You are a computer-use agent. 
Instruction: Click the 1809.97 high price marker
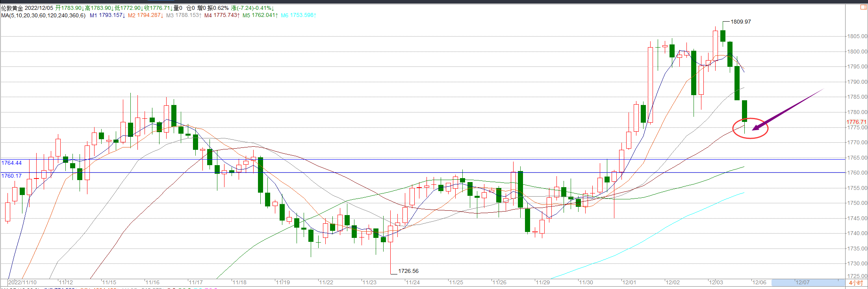click(x=741, y=22)
